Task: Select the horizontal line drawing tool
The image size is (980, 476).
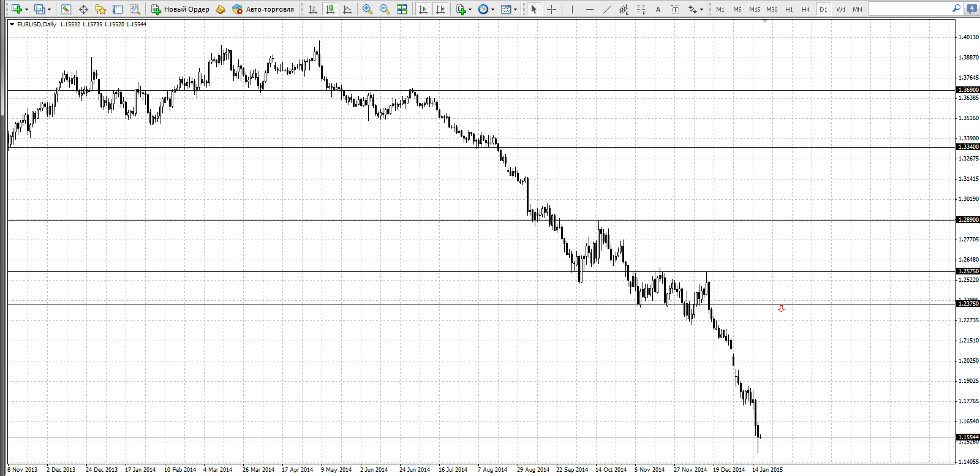Action: tap(590, 9)
